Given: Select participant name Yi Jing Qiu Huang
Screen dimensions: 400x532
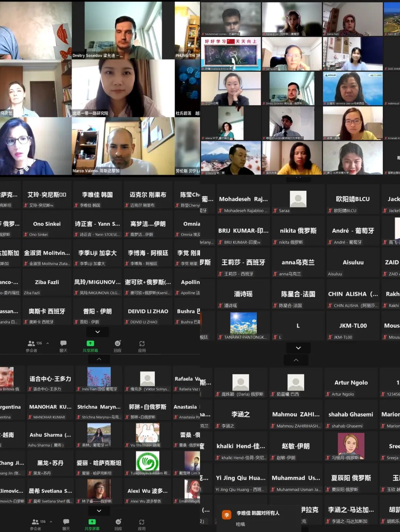Looking at the screenshot, I should 241,478.
